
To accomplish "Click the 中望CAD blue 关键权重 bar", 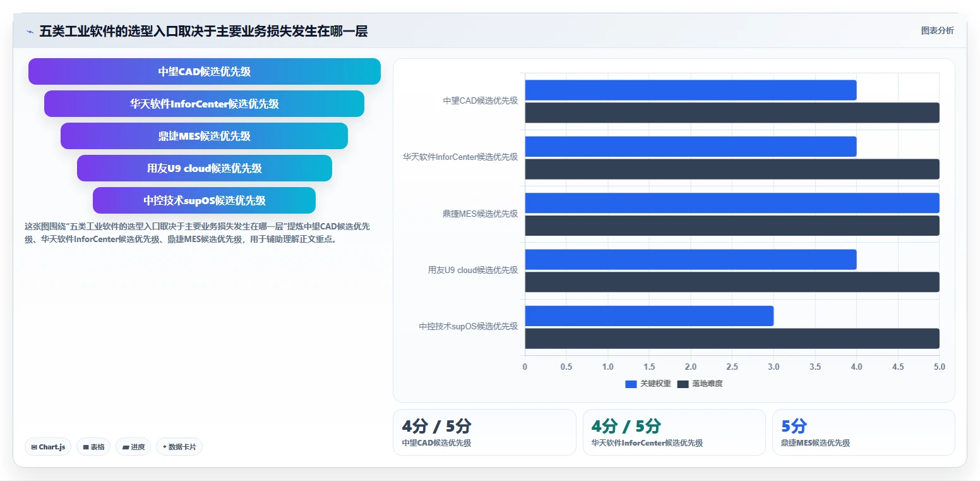I will point(691,90).
